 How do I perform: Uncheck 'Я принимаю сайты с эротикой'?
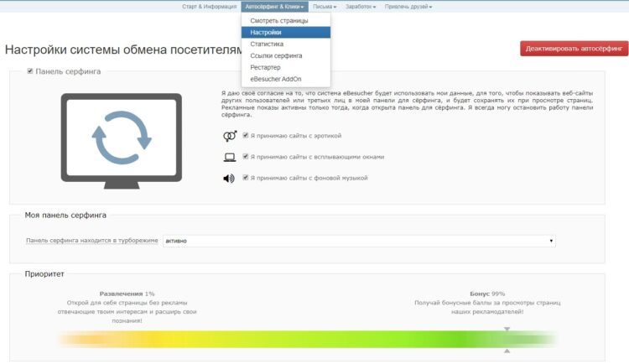coord(245,135)
